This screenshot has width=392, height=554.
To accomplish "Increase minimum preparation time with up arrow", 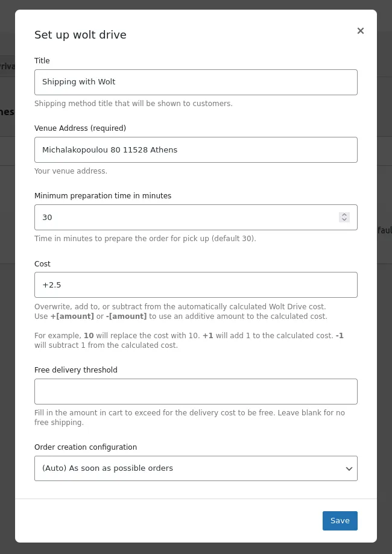I will coord(344,215).
